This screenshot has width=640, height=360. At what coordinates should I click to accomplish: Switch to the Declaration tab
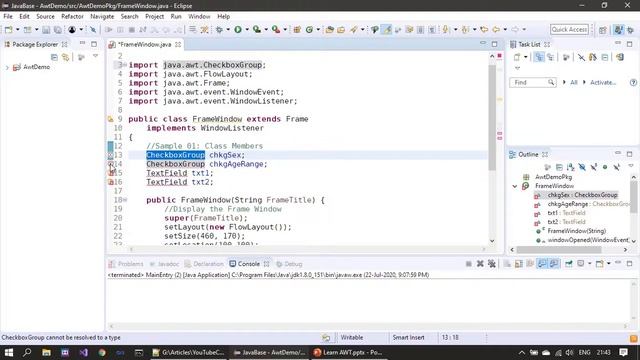[204, 264]
